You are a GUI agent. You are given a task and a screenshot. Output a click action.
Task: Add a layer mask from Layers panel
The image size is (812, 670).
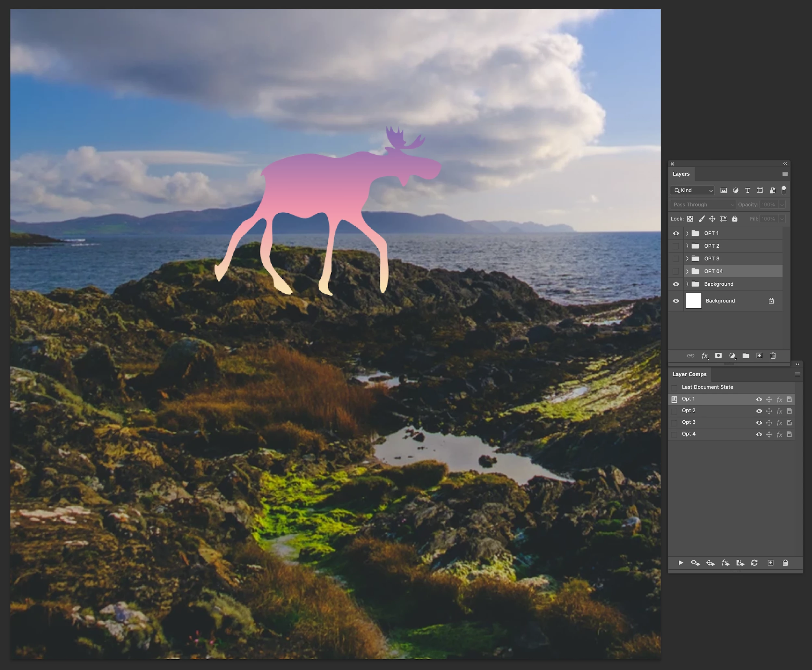718,355
